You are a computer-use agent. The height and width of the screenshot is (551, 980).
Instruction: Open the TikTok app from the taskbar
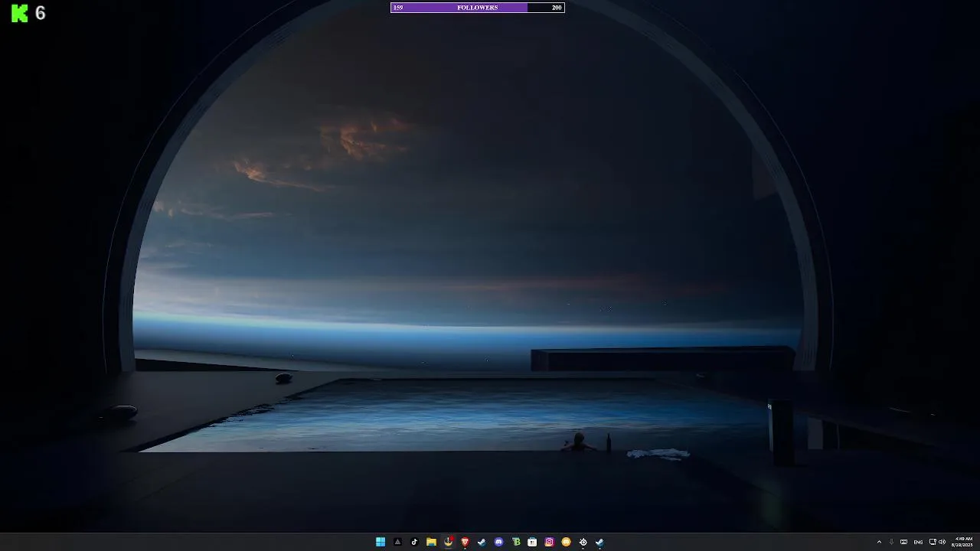click(x=414, y=542)
